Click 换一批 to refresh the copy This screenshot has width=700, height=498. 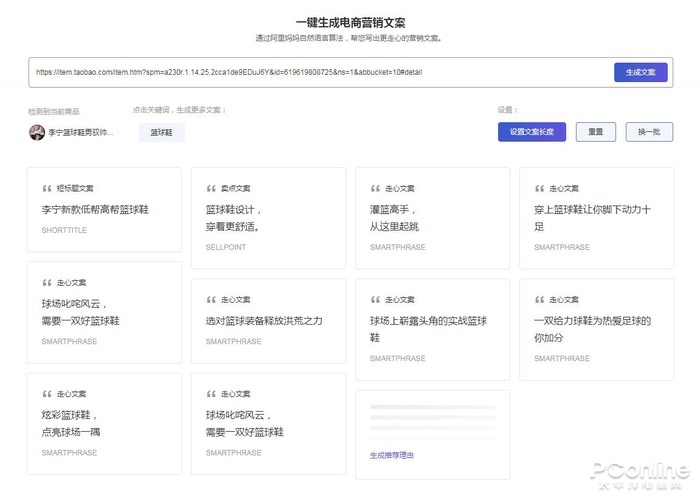(649, 131)
